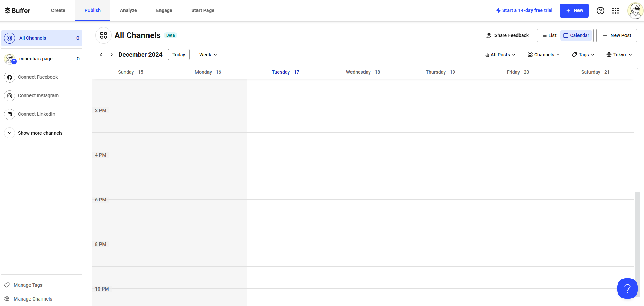Open the All Posts filter dropdown
This screenshot has height=306, width=644.
click(500, 55)
